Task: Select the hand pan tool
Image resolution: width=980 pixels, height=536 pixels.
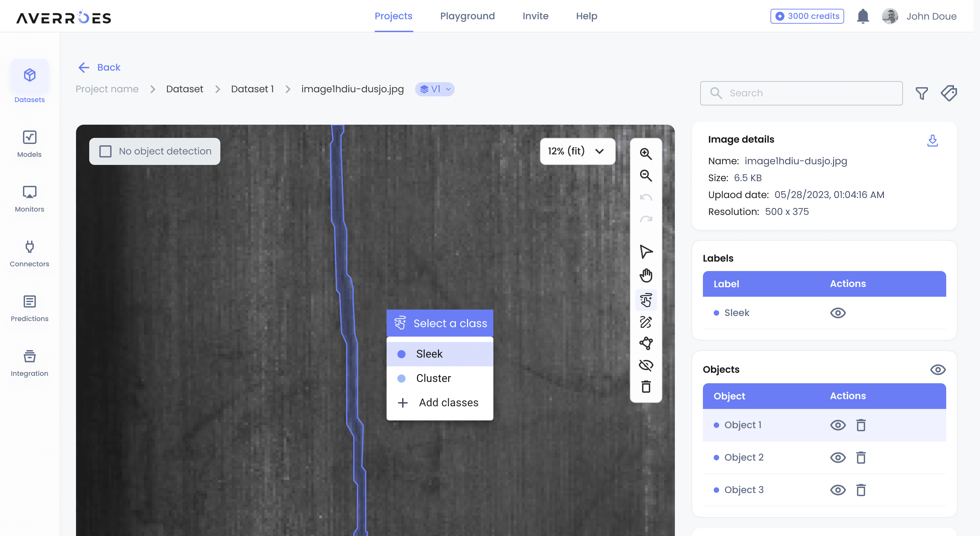Action: (645, 275)
